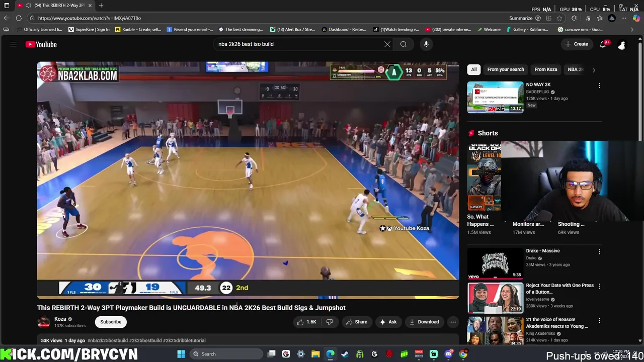Open Steam from taskbar
The height and width of the screenshot is (362, 644).
(345, 354)
